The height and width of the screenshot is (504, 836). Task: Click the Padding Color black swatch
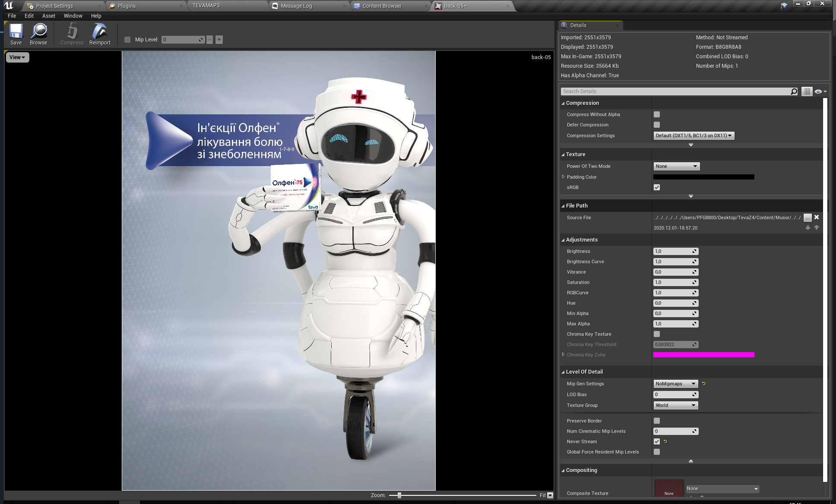click(704, 177)
